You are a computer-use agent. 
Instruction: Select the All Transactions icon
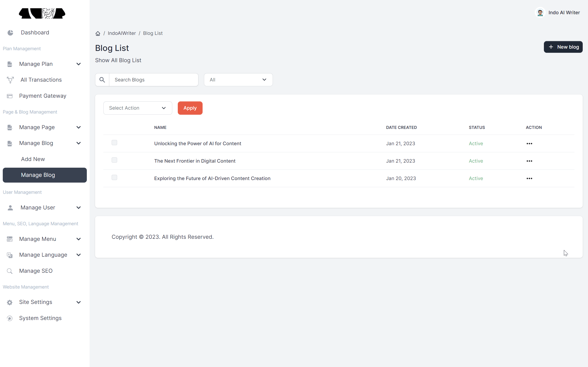click(10, 80)
